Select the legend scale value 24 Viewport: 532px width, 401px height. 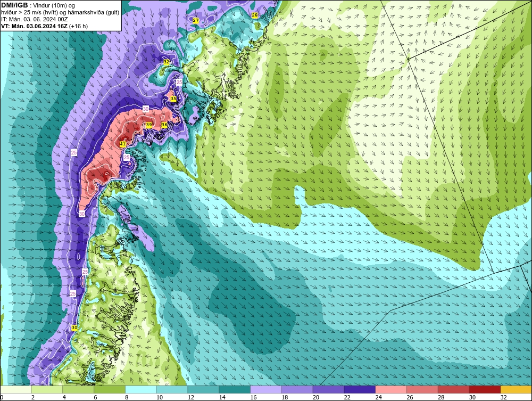point(378,397)
